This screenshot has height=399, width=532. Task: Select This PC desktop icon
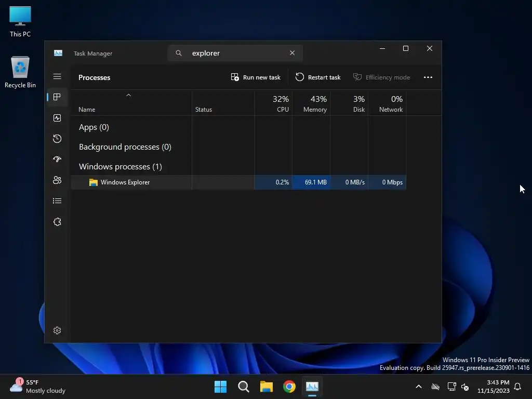tap(20, 21)
